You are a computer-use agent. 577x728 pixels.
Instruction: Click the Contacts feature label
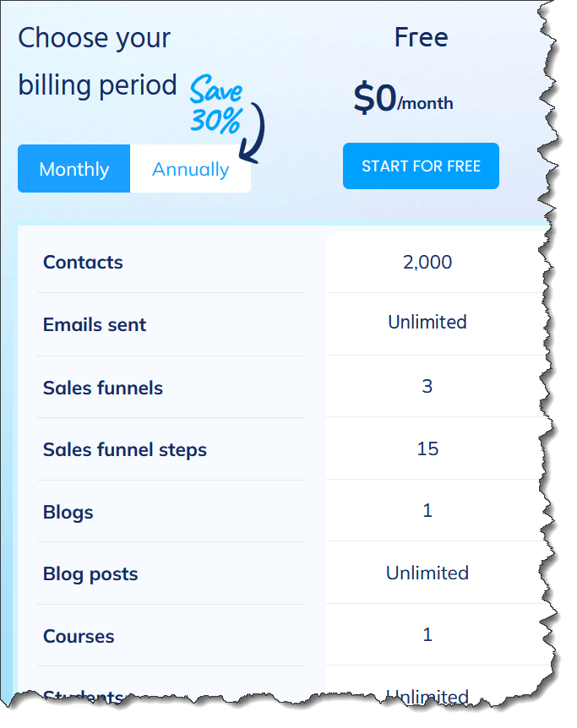coord(83,263)
